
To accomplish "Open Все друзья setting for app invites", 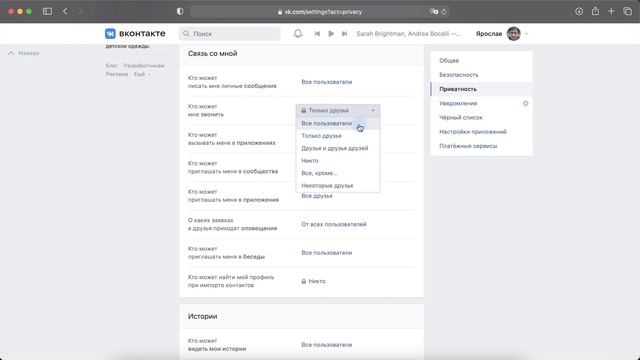I will (317, 196).
